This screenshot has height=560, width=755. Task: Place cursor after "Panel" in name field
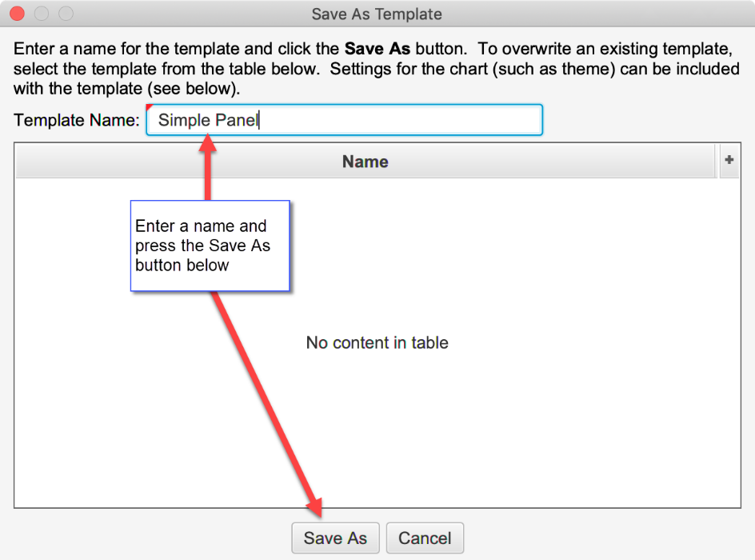[x=260, y=120]
